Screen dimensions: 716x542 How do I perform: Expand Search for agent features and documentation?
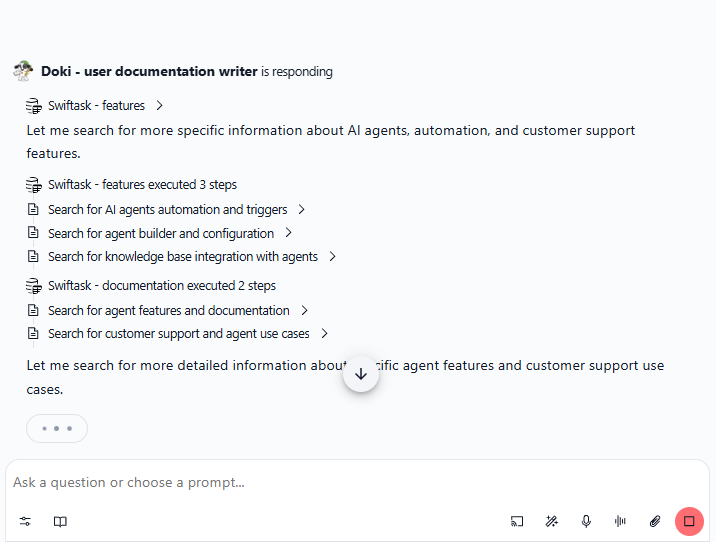[x=305, y=310]
